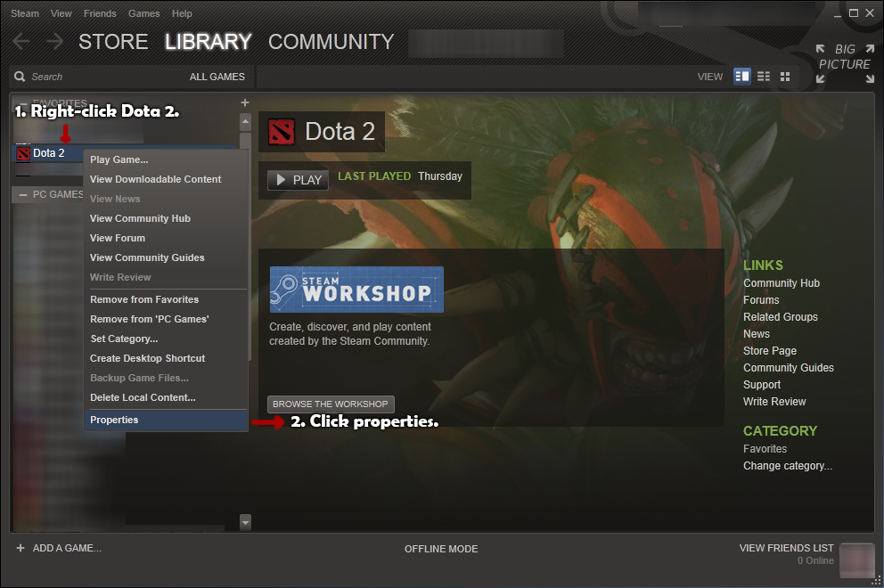
Task: Switch to detail view icon
Action: pyautogui.click(x=742, y=76)
